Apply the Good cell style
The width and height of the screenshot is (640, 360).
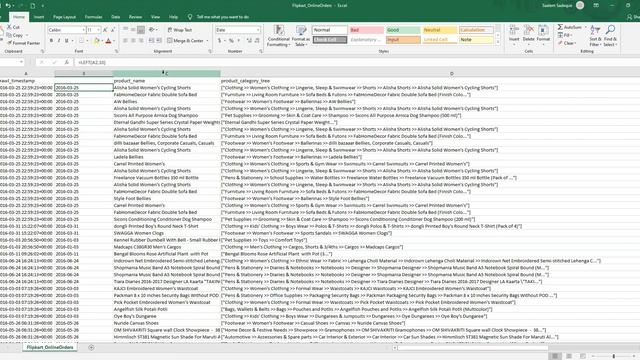click(x=403, y=30)
